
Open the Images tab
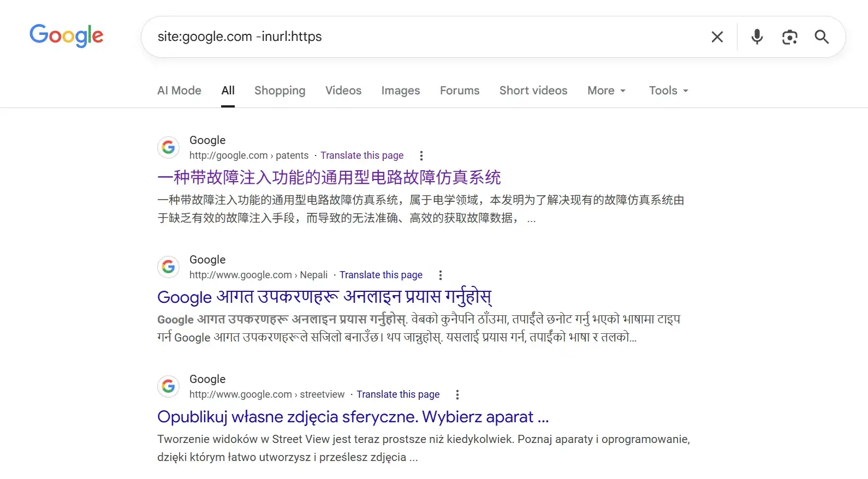pyautogui.click(x=401, y=91)
